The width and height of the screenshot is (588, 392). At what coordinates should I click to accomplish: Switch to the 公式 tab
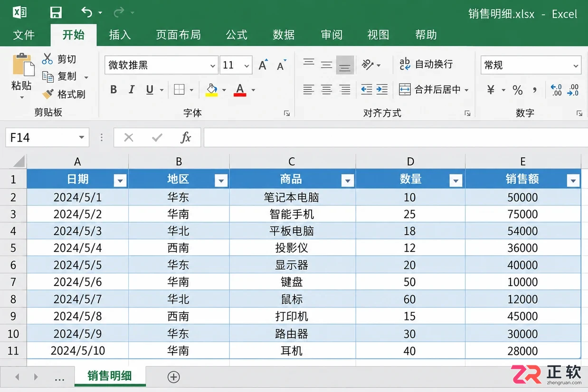237,35
